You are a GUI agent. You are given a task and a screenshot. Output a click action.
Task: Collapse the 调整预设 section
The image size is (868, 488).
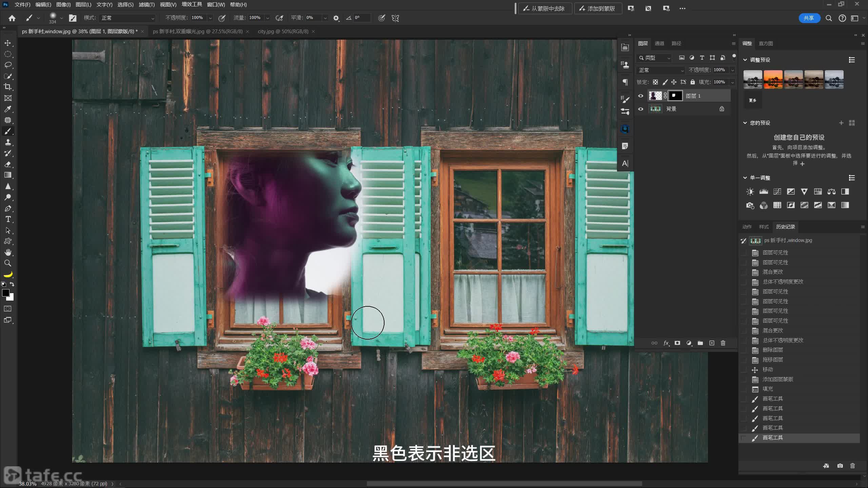(x=745, y=60)
